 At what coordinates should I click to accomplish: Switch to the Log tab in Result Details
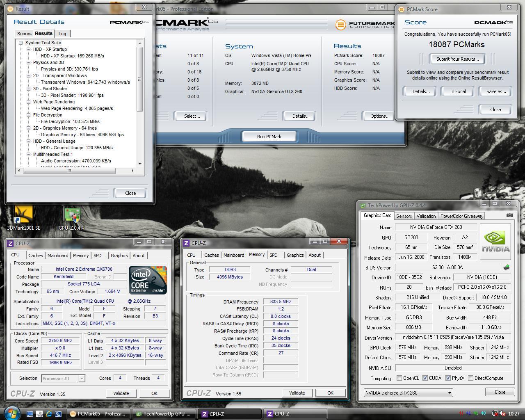pos(62,34)
